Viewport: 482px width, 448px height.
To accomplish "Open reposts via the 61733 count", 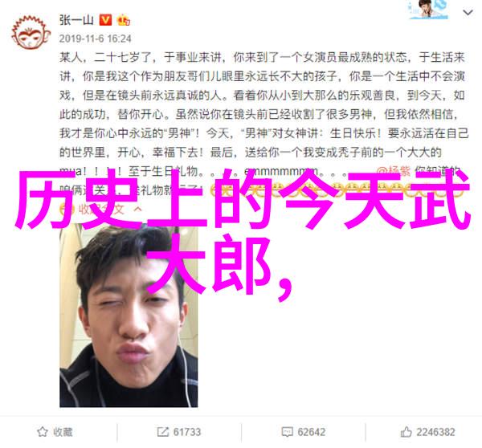I will pos(187,432).
